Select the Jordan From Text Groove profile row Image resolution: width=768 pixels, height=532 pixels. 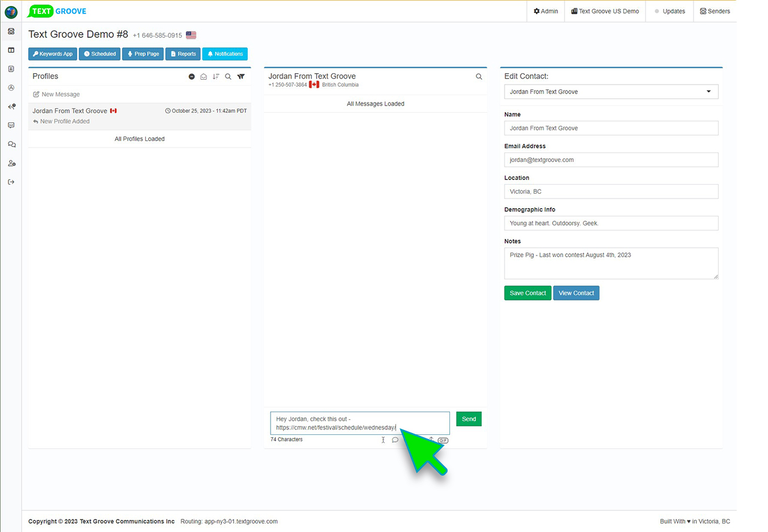click(x=140, y=116)
